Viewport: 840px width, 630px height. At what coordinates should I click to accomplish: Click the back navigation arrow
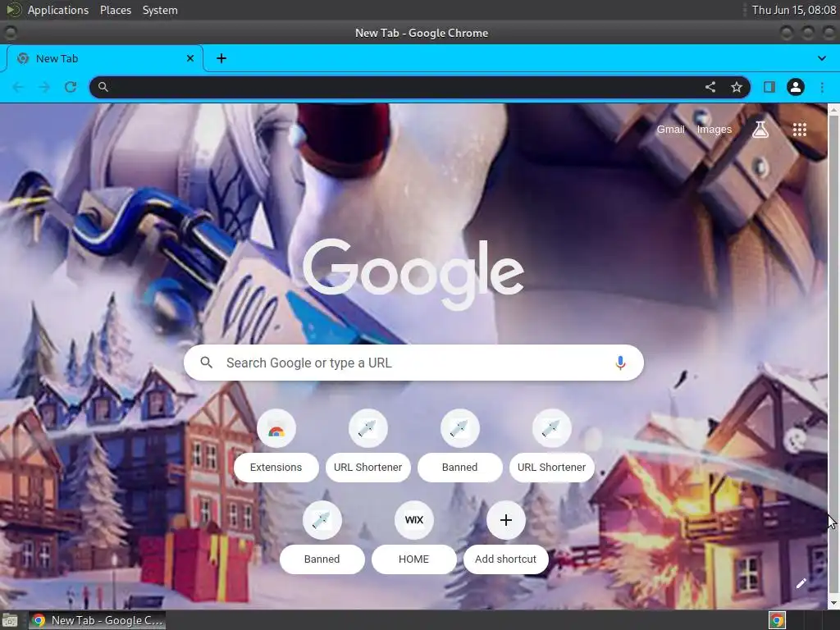pyautogui.click(x=18, y=87)
